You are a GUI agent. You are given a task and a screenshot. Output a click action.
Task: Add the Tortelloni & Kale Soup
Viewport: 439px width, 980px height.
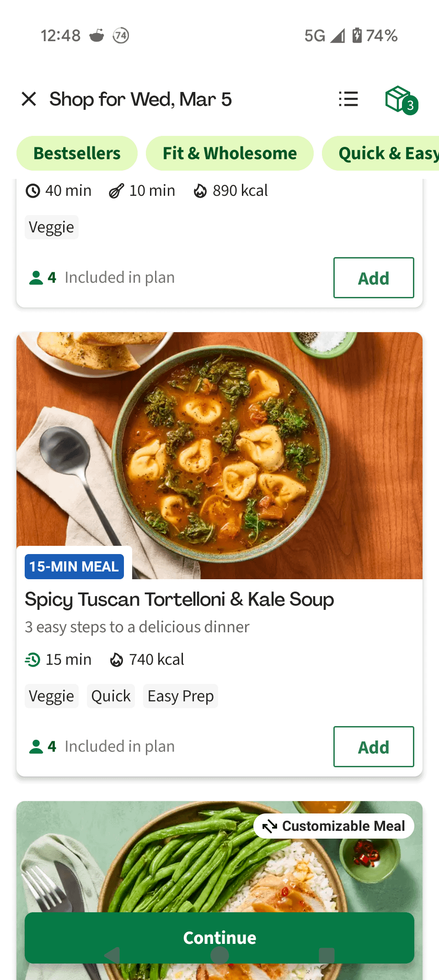click(x=373, y=747)
